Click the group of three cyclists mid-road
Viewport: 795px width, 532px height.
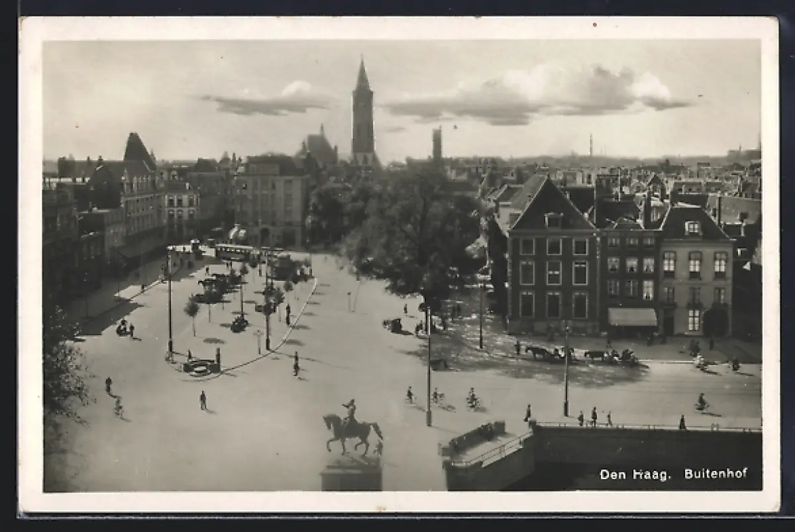pos(441,398)
